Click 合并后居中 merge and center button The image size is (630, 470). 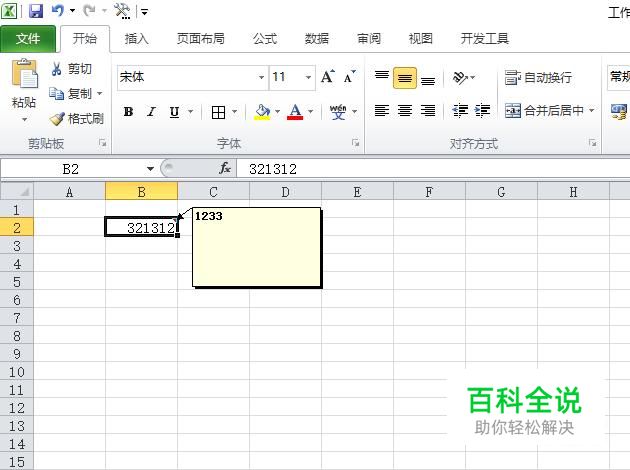544,110
